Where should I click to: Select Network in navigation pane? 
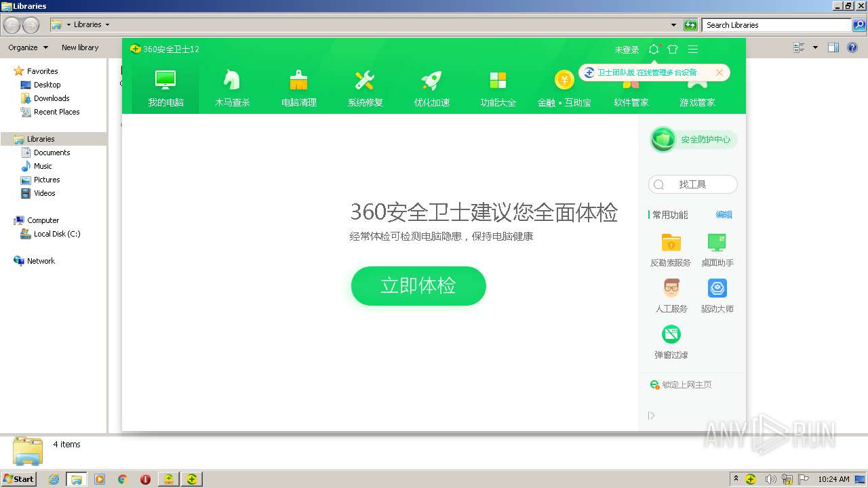click(x=41, y=261)
